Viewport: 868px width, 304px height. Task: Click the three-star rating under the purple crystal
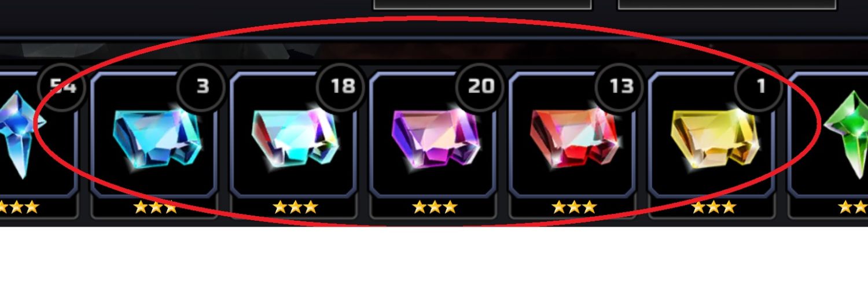[x=435, y=207]
